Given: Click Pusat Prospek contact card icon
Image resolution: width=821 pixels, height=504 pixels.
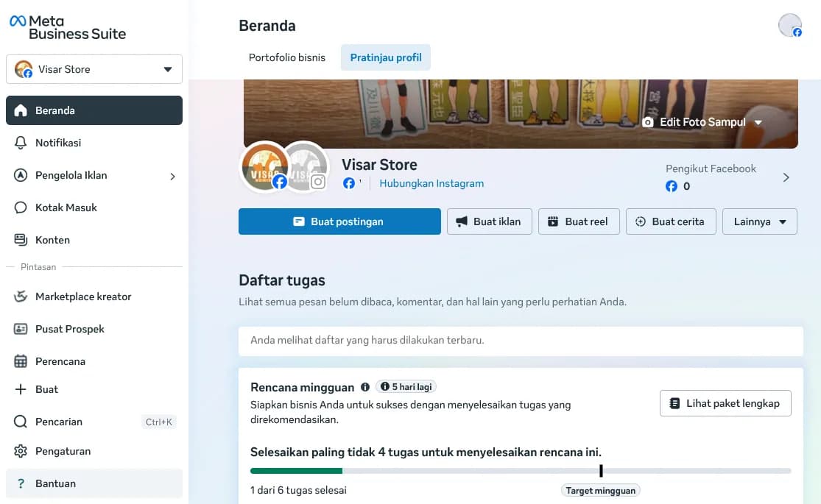Looking at the screenshot, I should 21,329.
